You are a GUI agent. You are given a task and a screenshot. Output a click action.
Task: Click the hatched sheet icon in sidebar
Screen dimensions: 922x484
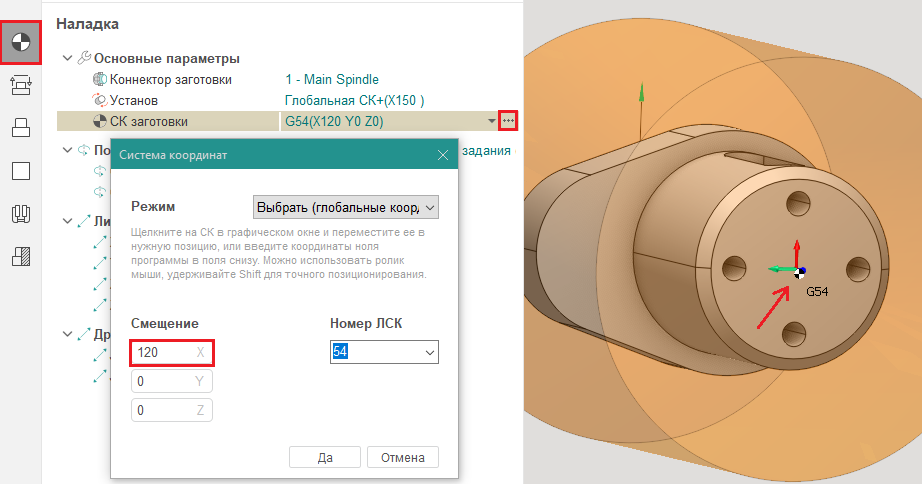click(x=21, y=256)
